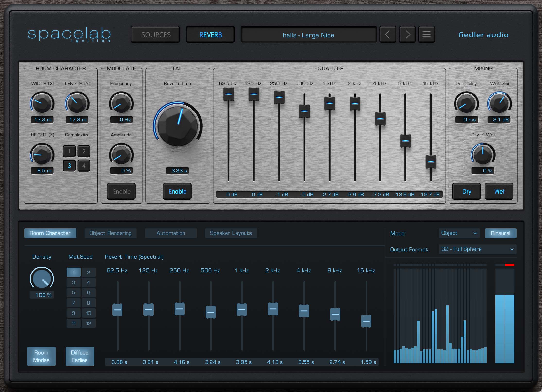Load the previous preset with the left arrow

pyautogui.click(x=388, y=34)
